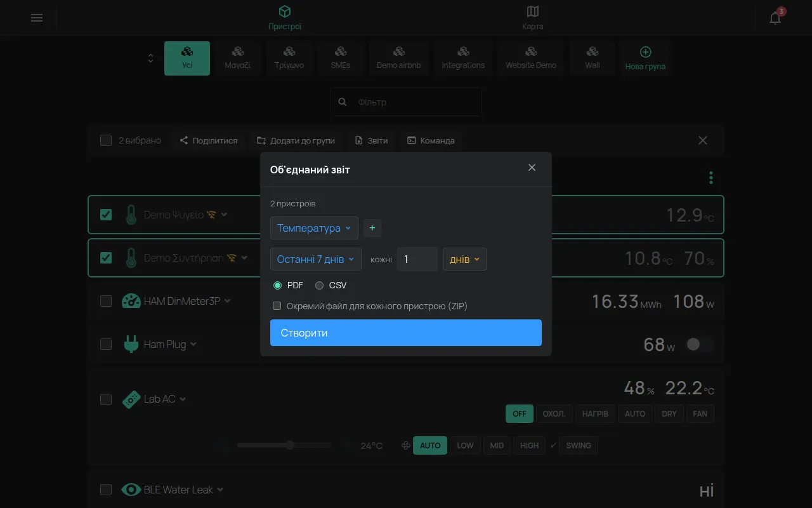812x508 pixels.
Task: Select CSV format radio button
Action: [x=319, y=285]
